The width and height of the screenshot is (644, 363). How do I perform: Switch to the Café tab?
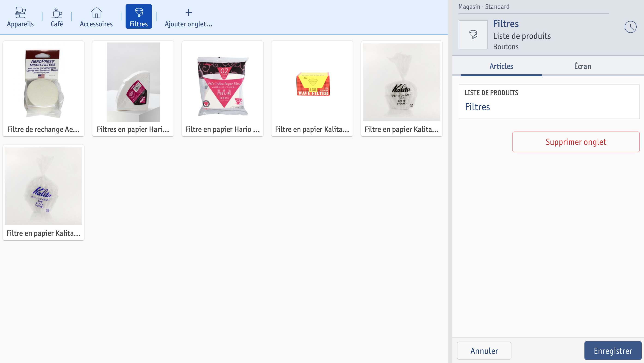[57, 17]
